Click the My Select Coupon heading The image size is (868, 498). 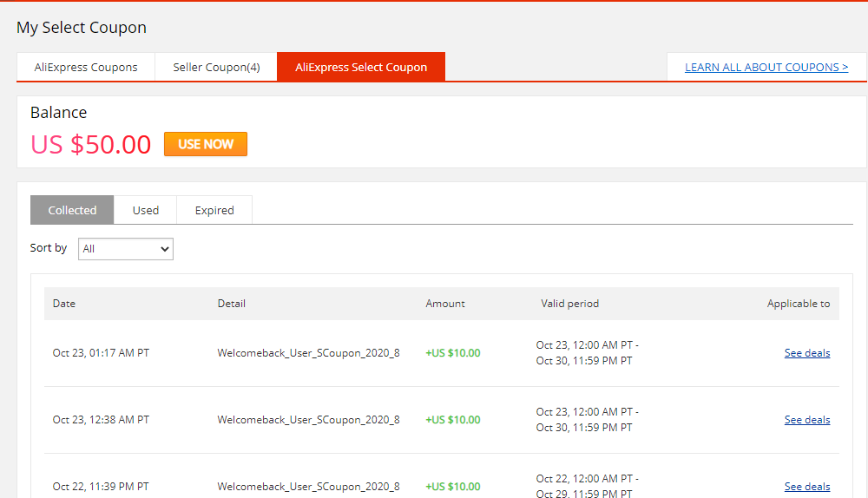pos(82,28)
